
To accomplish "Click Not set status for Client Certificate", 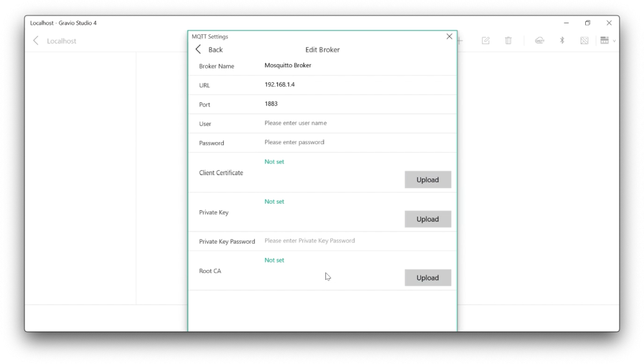I will (x=274, y=162).
